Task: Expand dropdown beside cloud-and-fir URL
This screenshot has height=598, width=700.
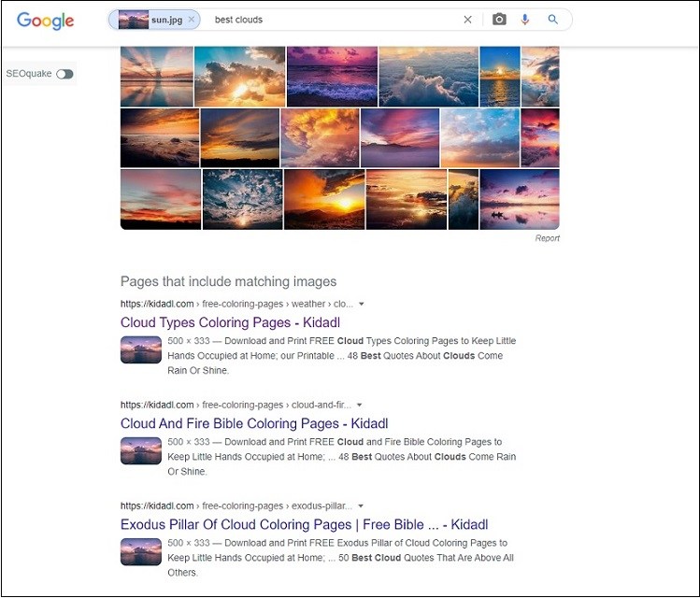Action: point(360,406)
